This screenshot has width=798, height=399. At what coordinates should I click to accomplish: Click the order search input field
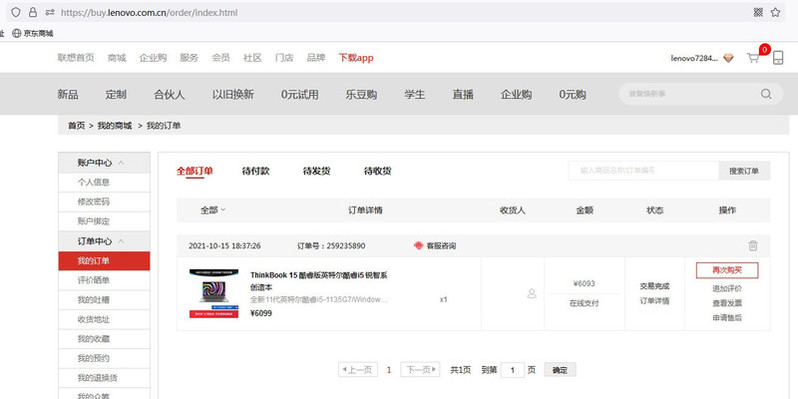643,171
